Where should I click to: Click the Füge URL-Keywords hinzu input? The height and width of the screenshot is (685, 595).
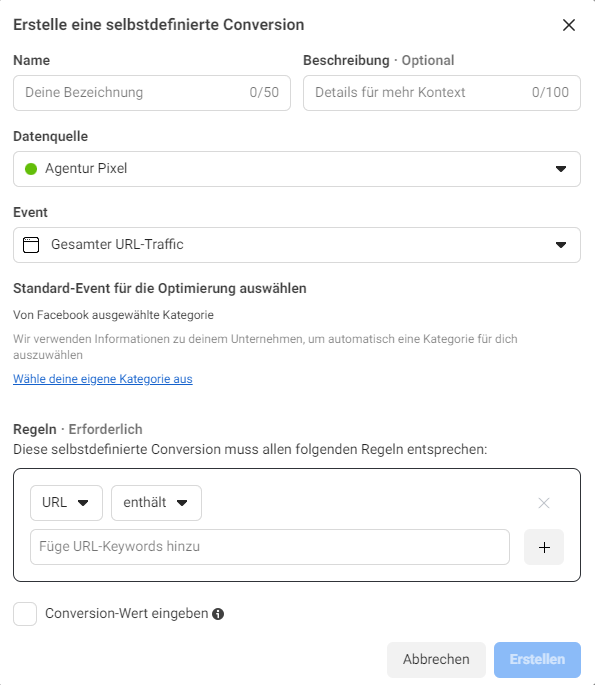[x=270, y=547]
